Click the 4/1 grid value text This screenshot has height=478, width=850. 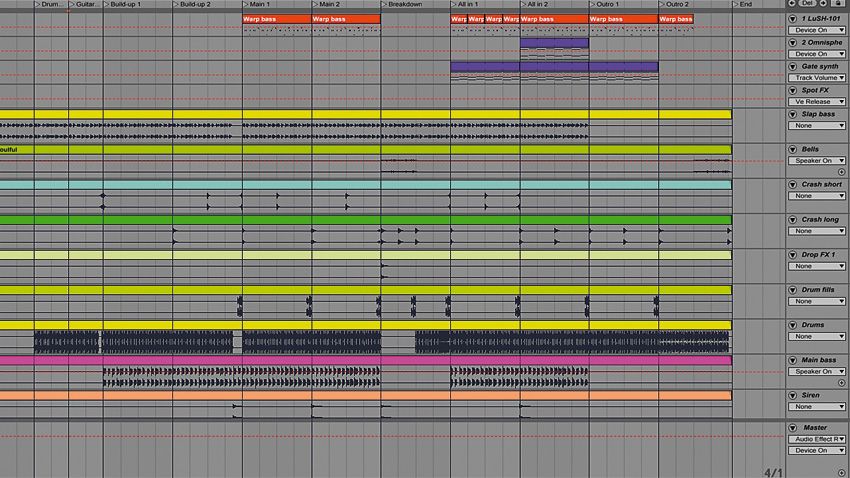coord(774,473)
